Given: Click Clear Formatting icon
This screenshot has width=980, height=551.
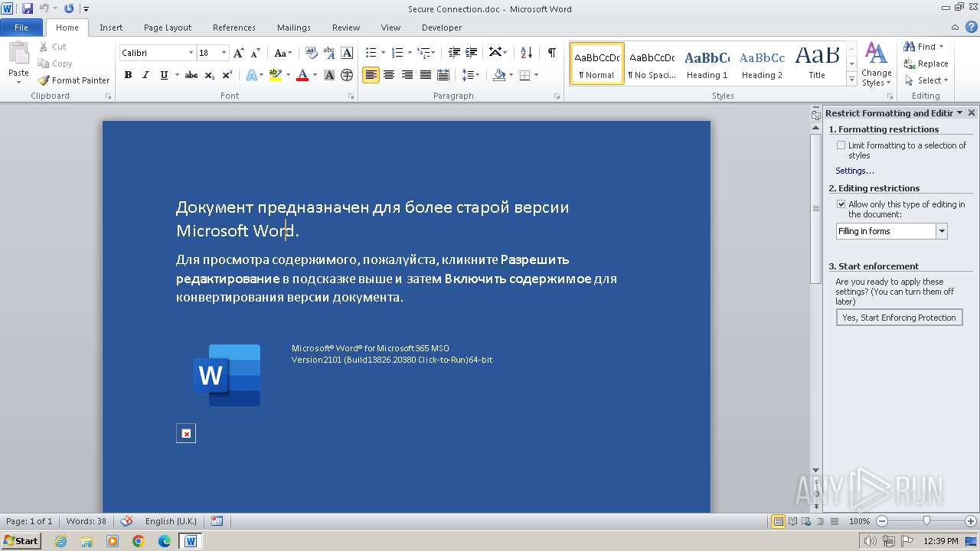Looking at the screenshot, I should point(311,53).
